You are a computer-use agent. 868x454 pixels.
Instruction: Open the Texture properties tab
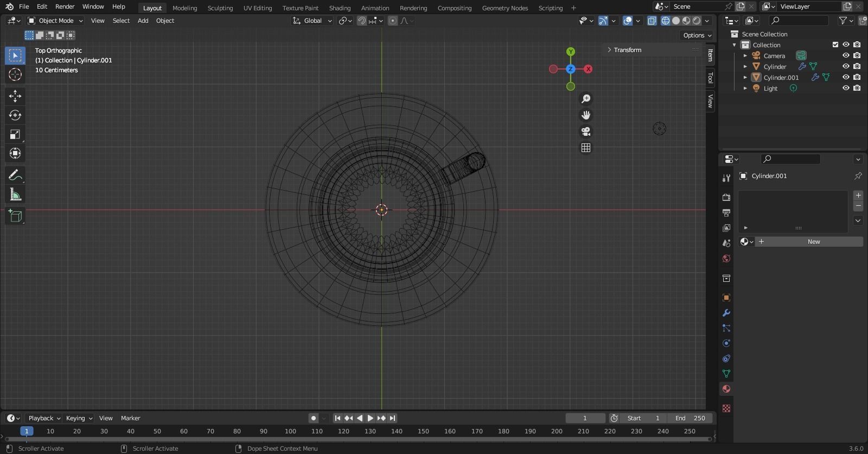pyautogui.click(x=726, y=408)
